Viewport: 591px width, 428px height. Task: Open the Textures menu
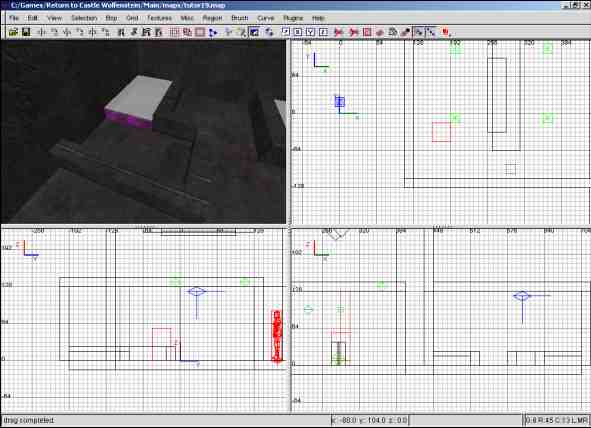tap(159, 18)
